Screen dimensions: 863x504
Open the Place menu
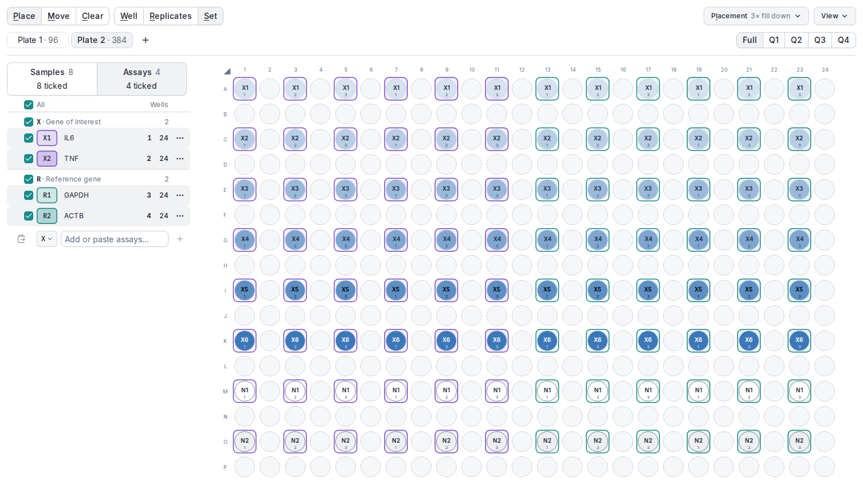24,16
